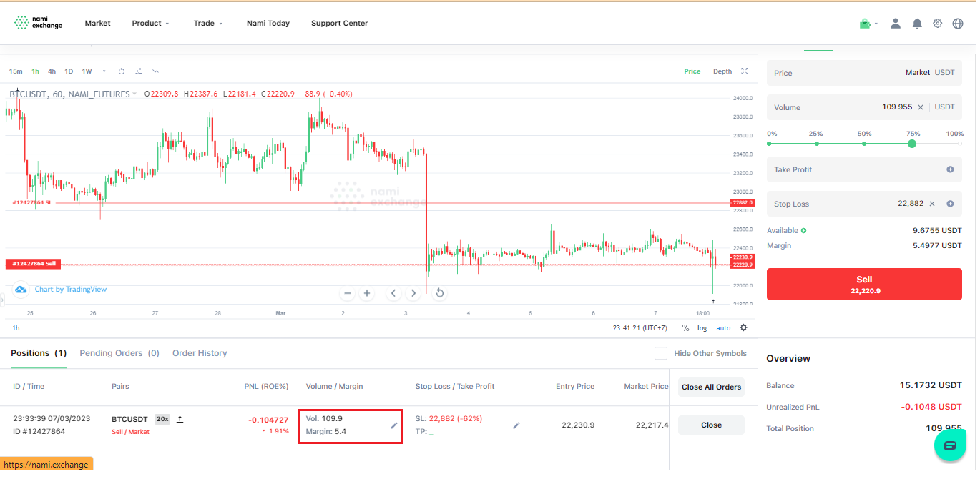Zoom out the chart with minus button

pyautogui.click(x=348, y=293)
